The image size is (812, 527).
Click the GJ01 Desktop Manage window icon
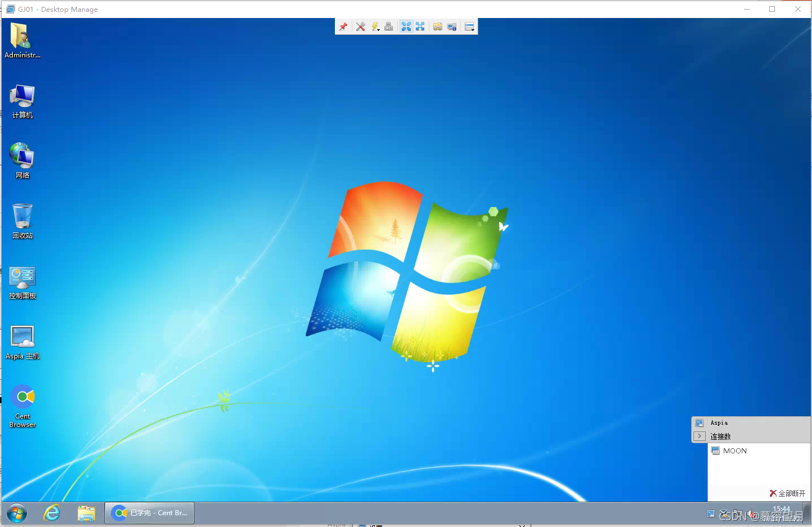point(10,9)
